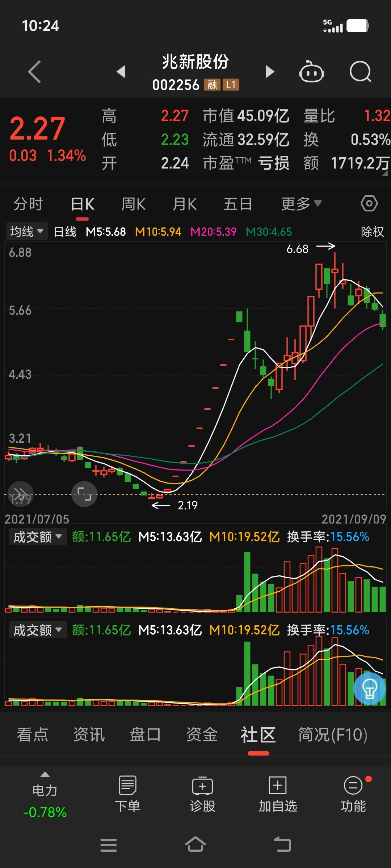Tap the 电力 -0.78% sector quote
Screen dimensions: 391x868
[45, 801]
